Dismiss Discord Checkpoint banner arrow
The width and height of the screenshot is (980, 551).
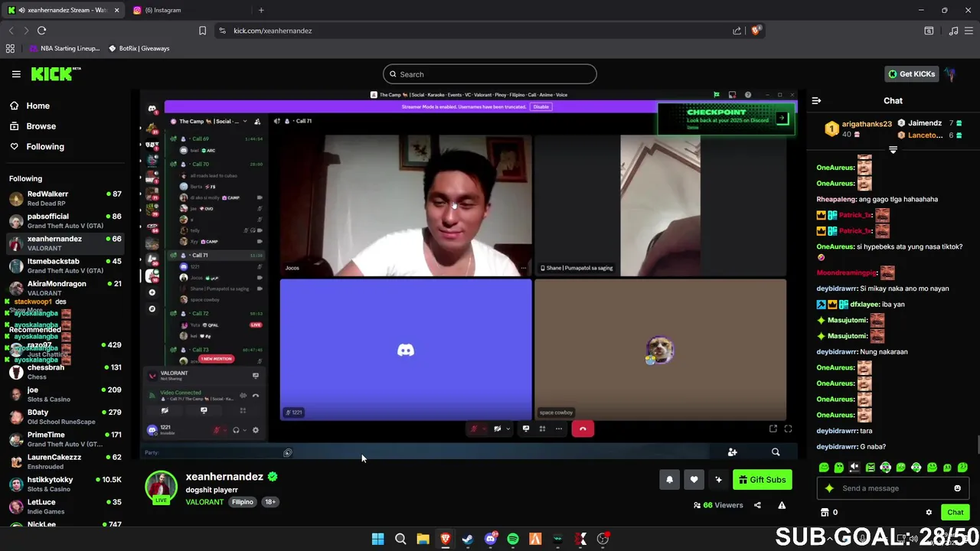pos(782,119)
